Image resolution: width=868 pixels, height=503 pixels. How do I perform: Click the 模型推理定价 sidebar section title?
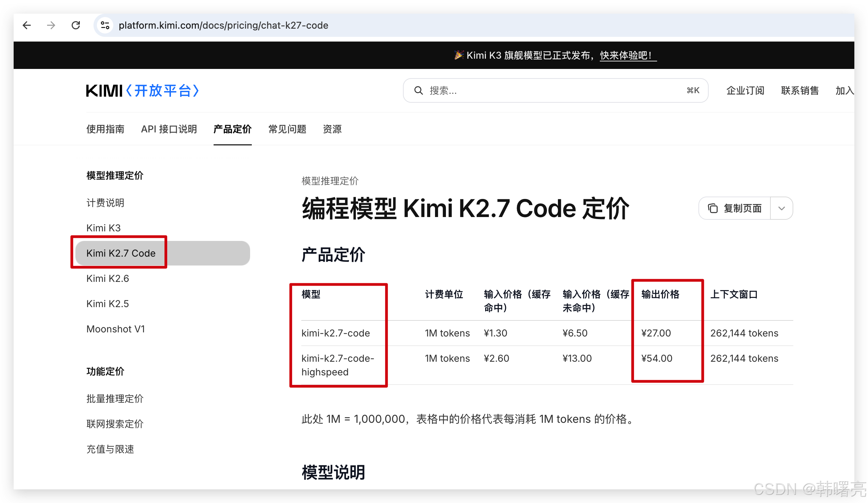115,176
